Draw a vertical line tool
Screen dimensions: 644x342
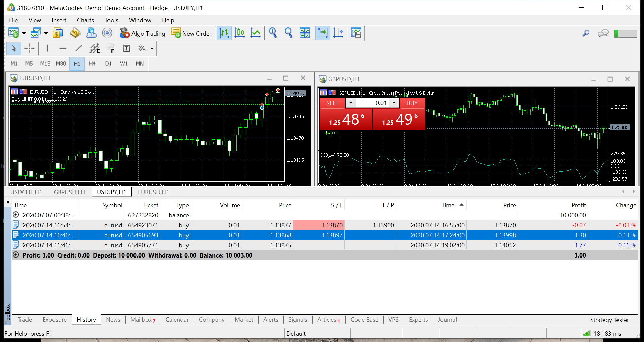[47, 48]
